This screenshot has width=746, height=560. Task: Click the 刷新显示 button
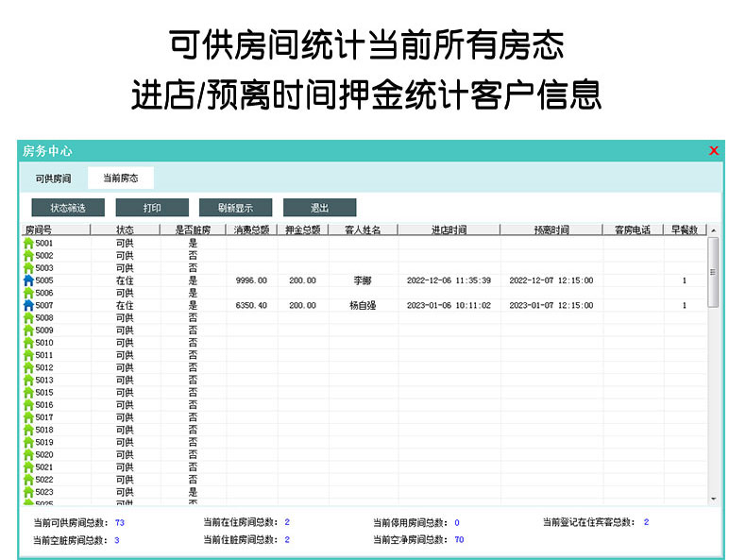coord(235,208)
